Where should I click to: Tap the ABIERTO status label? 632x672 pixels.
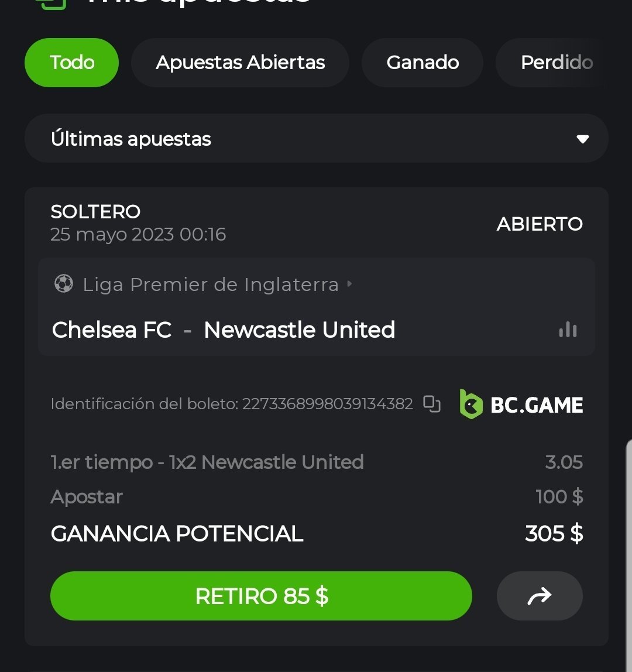540,224
